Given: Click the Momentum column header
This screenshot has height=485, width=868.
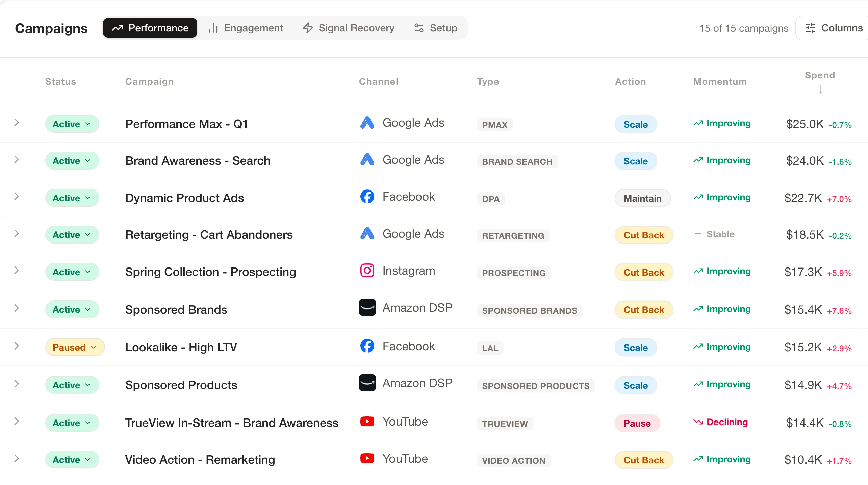Looking at the screenshot, I should (720, 82).
